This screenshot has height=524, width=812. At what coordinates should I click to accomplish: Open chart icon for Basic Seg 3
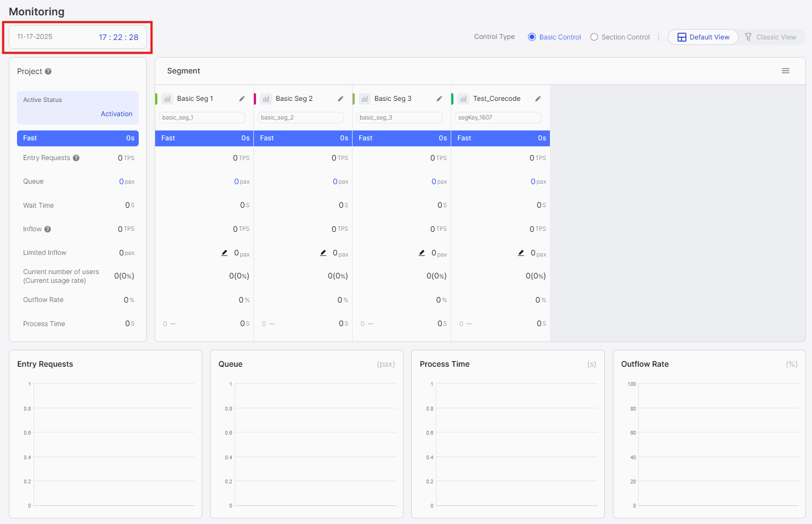pos(365,99)
